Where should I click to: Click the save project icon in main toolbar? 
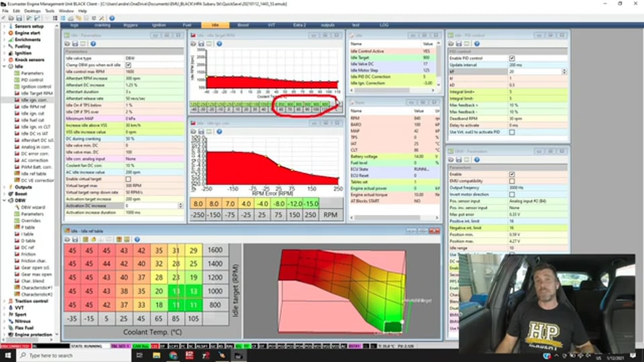[x=19, y=18]
